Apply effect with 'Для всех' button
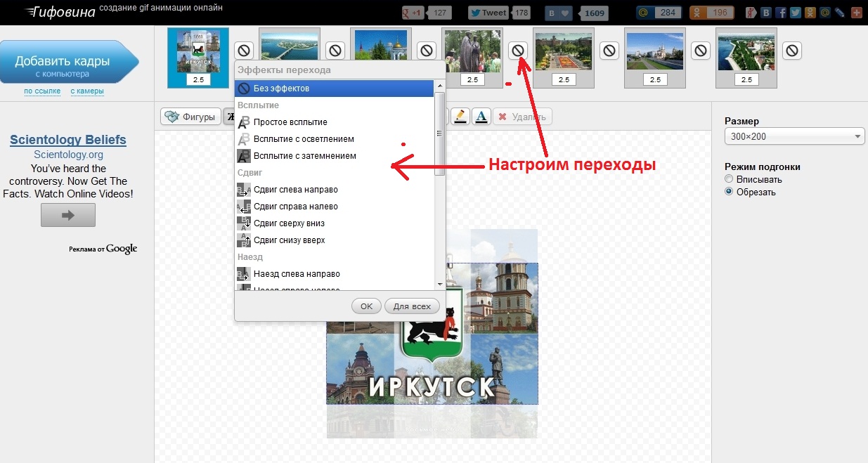The width and height of the screenshot is (868, 463). (412, 306)
